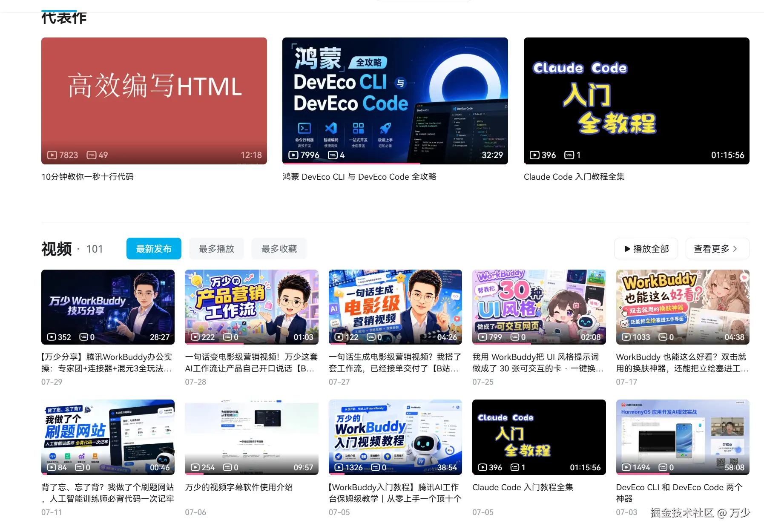Click the 32:29 duration label
Viewport: 764px width, 532px height.
(x=492, y=155)
